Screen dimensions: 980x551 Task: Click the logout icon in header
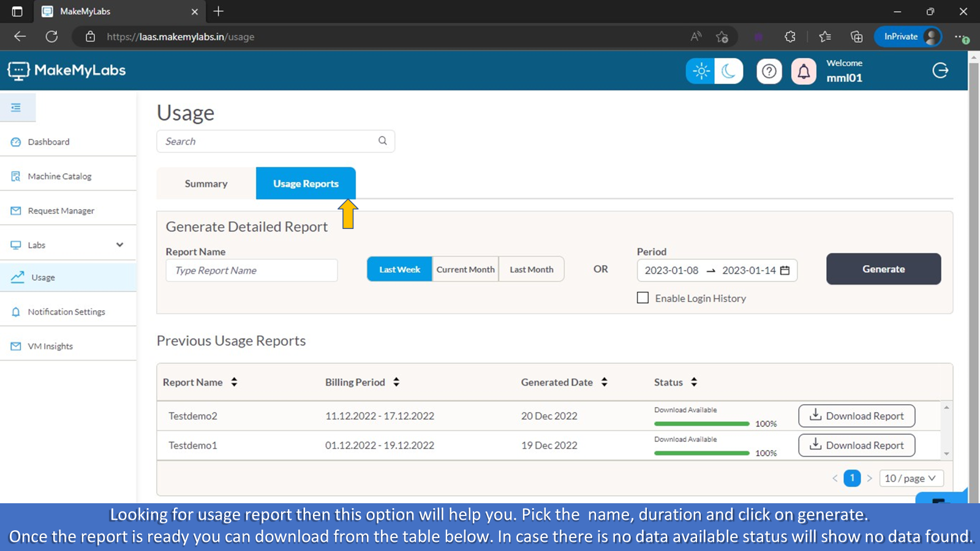[x=940, y=70]
